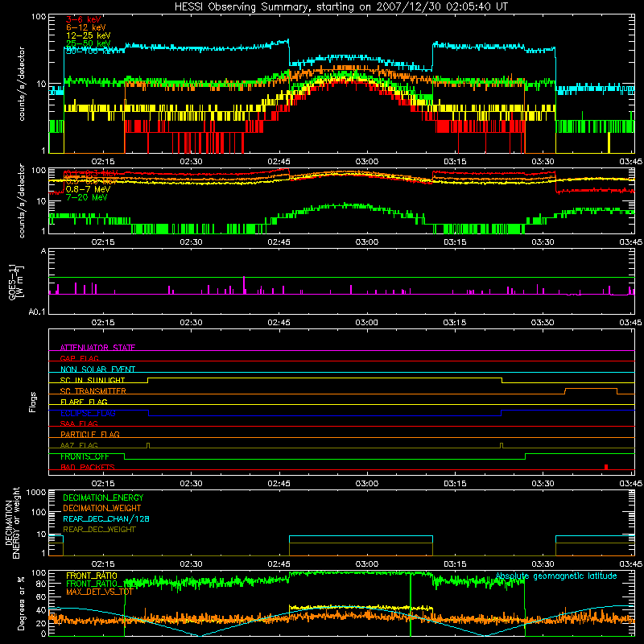Click the vertical Flags axis label
The image size is (644, 644).
pyautogui.click(x=33, y=402)
